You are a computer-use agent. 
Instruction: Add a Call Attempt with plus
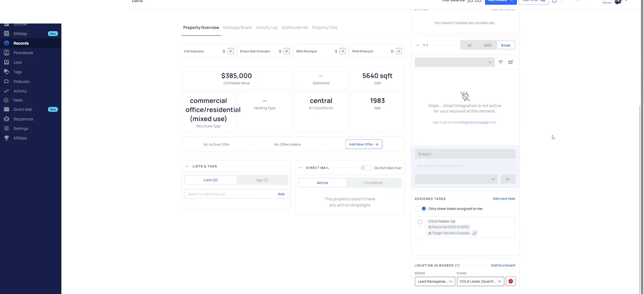pyautogui.click(x=231, y=51)
